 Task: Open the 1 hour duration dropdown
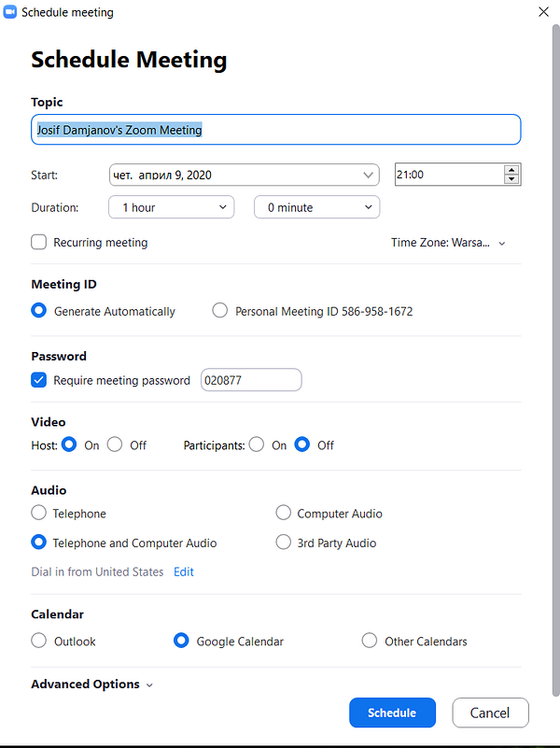click(x=172, y=207)
